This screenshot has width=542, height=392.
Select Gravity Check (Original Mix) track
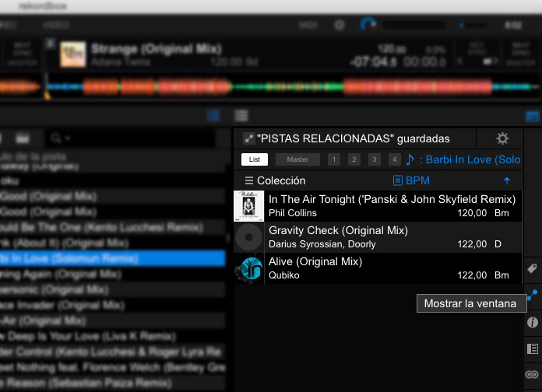pyautogui.click(x=378, y=237)
